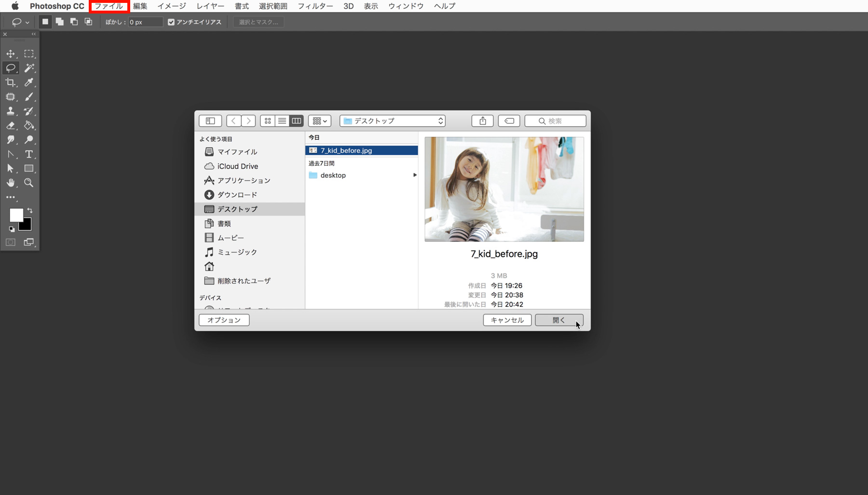Select the Rectangular Marquee tool

pos(29,54)
